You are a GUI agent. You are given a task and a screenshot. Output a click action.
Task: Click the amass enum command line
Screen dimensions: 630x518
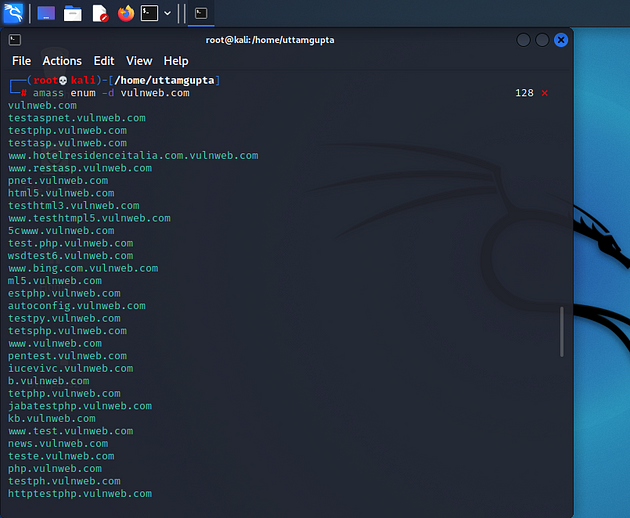click(111, 93)
